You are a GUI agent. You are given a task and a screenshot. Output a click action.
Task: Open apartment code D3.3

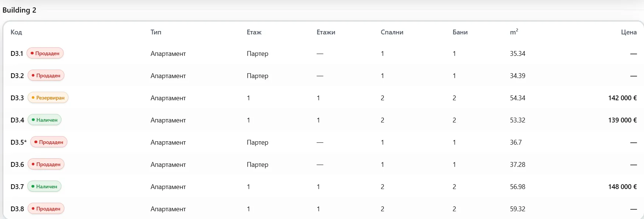pos(17,98)
